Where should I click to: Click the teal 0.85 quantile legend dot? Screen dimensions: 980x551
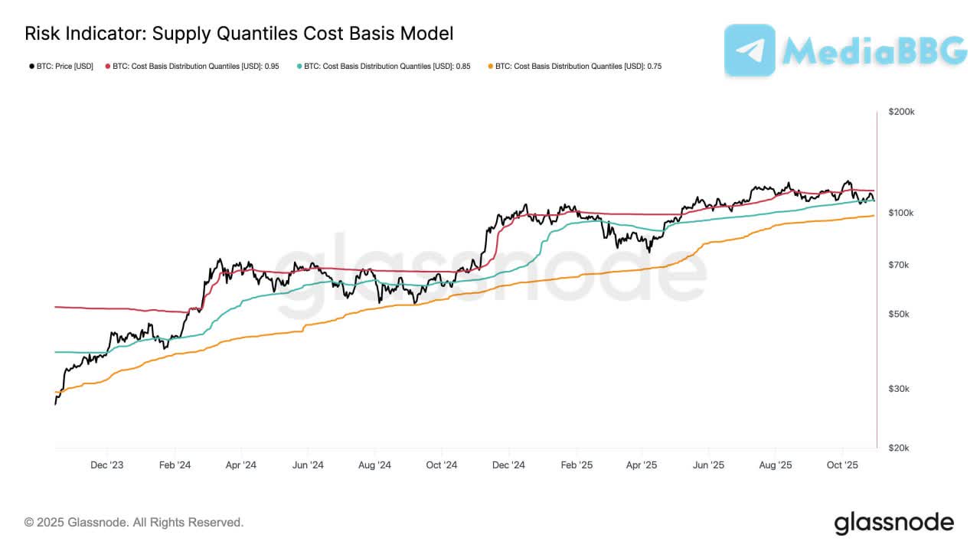tap(299, 67)
